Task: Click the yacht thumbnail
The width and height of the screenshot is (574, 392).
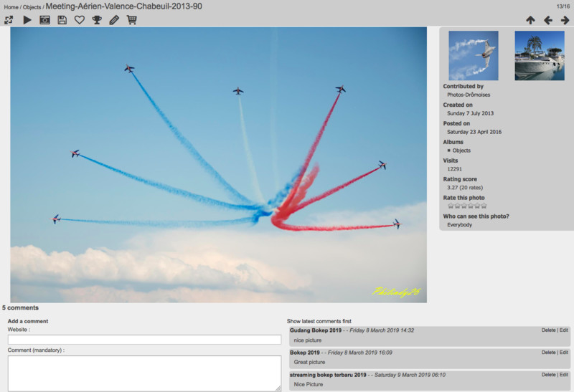Action: coord(539,55)
